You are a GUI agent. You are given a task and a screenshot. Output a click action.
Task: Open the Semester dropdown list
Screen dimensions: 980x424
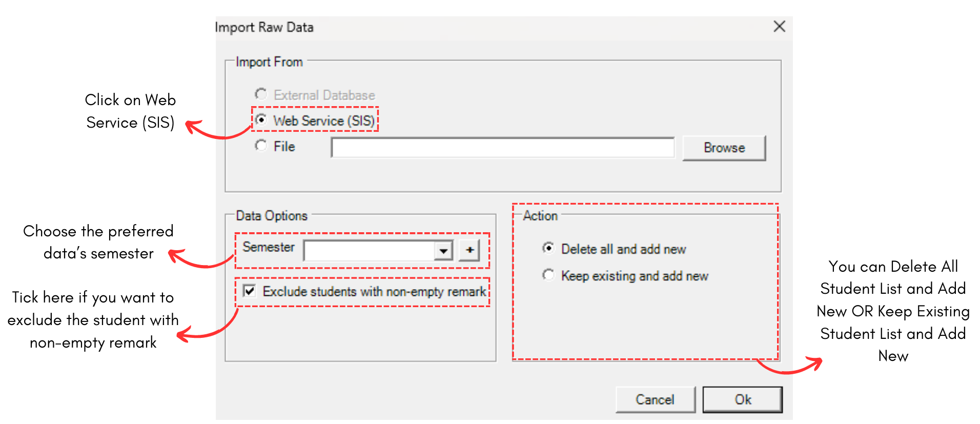tap(442, 250)
